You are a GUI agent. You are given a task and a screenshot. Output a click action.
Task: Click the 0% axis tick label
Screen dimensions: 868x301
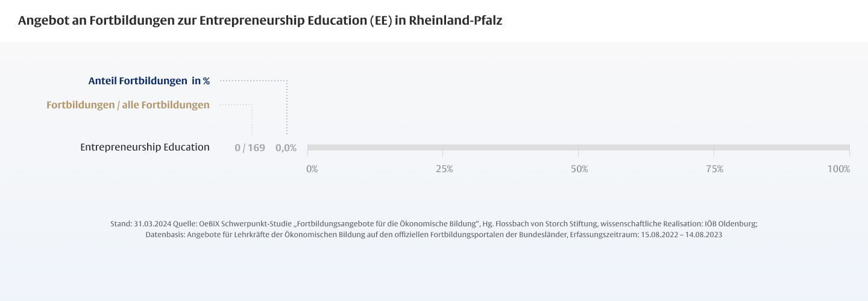(312, 169)
